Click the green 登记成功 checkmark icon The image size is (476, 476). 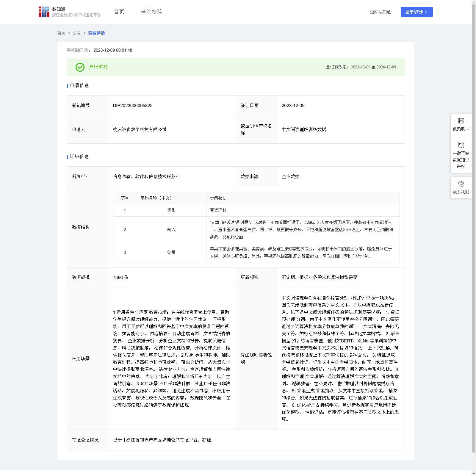[80, 67]
